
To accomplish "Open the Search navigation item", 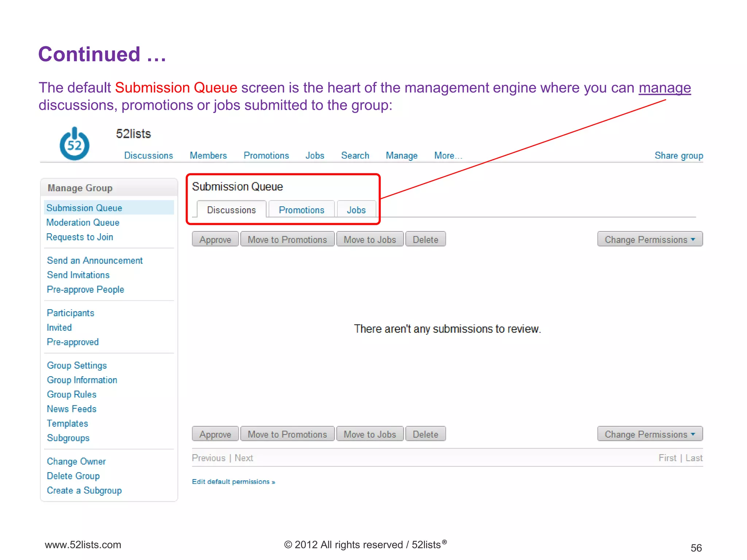I will [x=355, y=156].
